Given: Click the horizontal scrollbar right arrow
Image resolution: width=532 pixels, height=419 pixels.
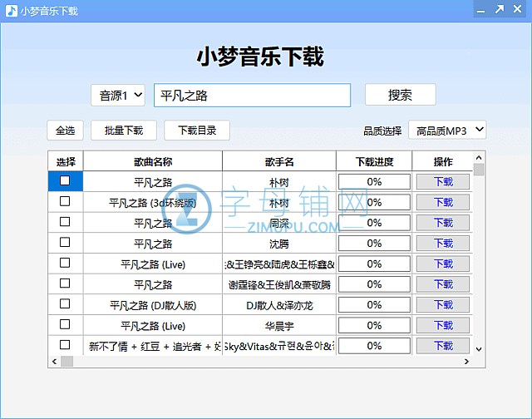Looking at the screenshot, I should pyautogui.click(x=466, y=362).
